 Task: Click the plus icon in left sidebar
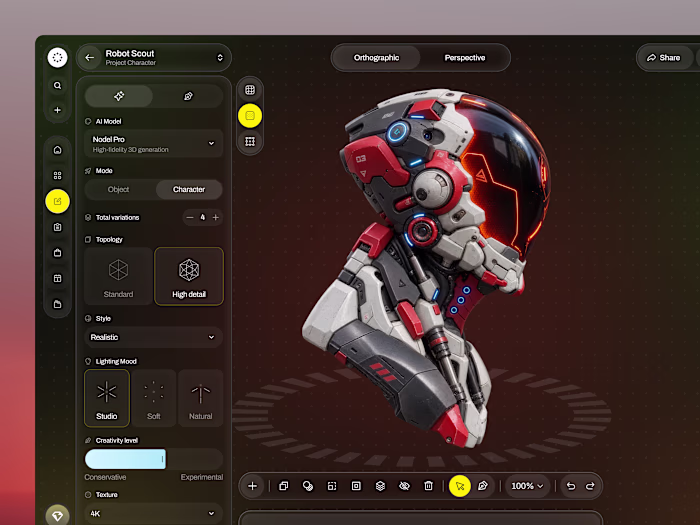(x=58, y=110)
